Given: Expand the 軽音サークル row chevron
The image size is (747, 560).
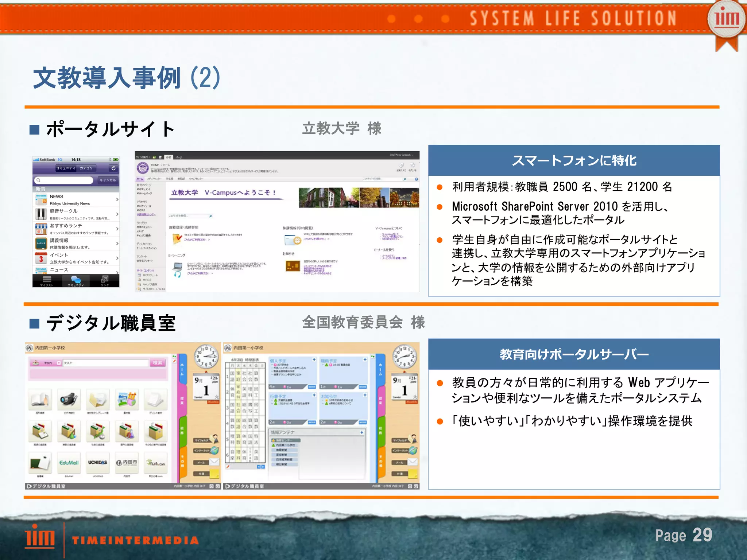Looking at the screenshot, I should click(x=117, y=214).
